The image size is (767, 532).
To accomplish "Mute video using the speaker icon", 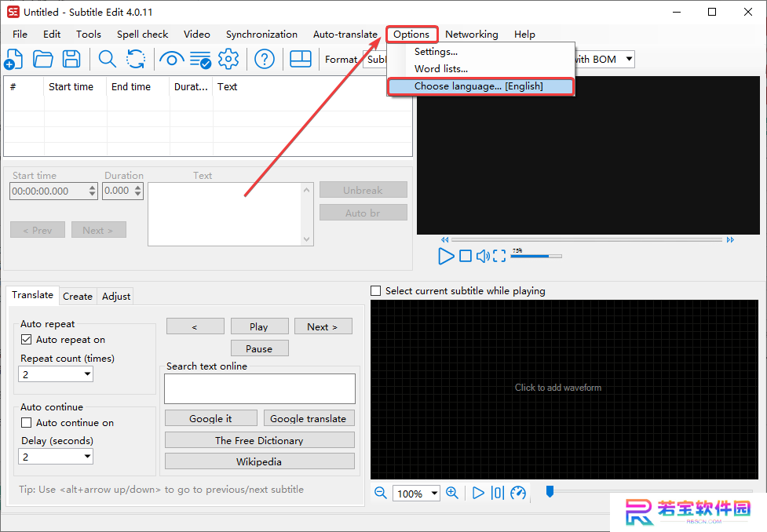I will (483, 256).
